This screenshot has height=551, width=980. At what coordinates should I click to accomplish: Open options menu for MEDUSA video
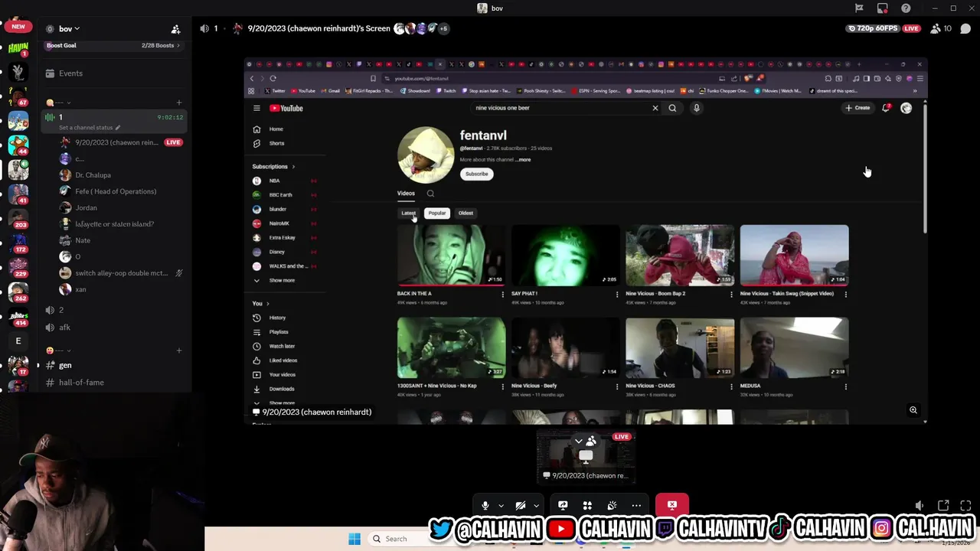point(845,386)
